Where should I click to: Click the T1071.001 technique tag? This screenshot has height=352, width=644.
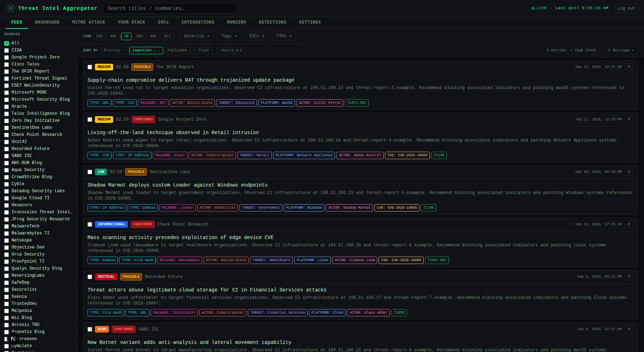coord(357,103)
